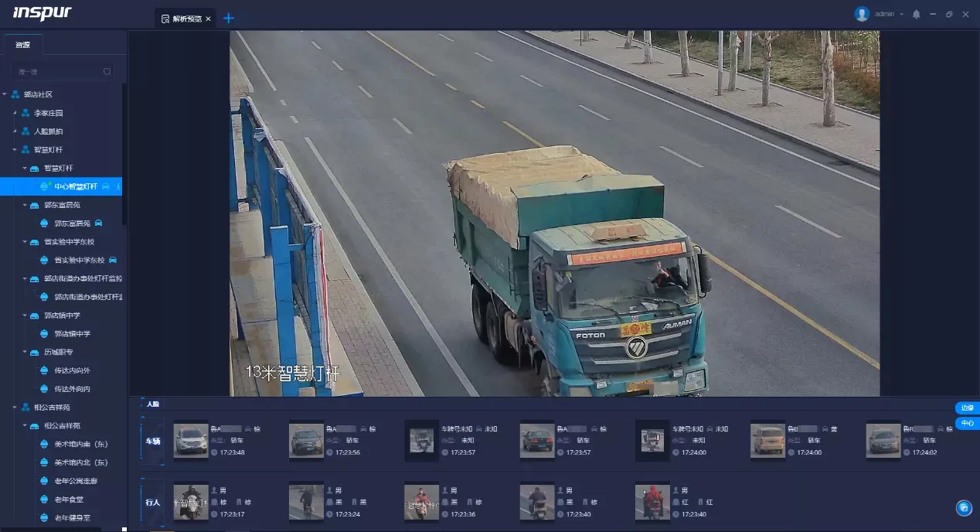This screenshot has width=980, height=532.
Task: Click the camera icon of 传达内向外
Action: [44, 370]
